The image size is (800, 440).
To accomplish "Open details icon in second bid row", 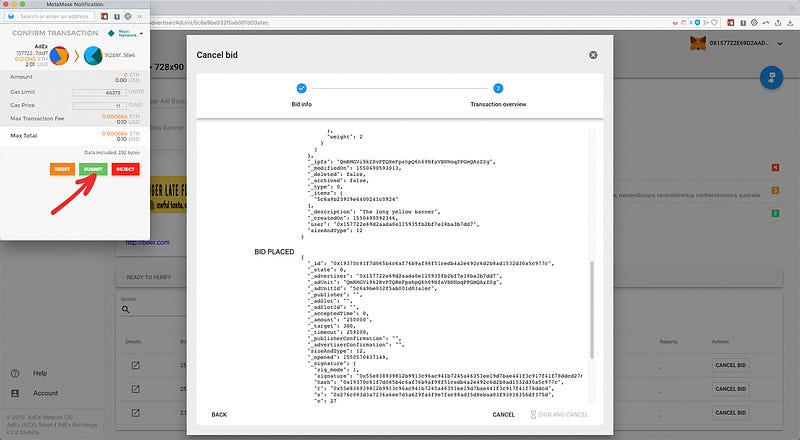I will 135,389.
